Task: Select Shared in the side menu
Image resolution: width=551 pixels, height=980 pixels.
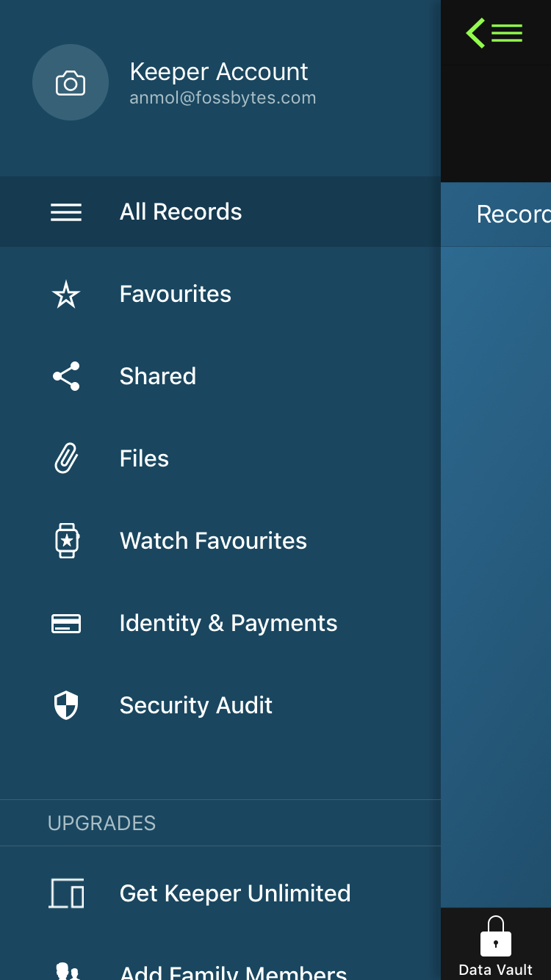Action: point(158,376)
